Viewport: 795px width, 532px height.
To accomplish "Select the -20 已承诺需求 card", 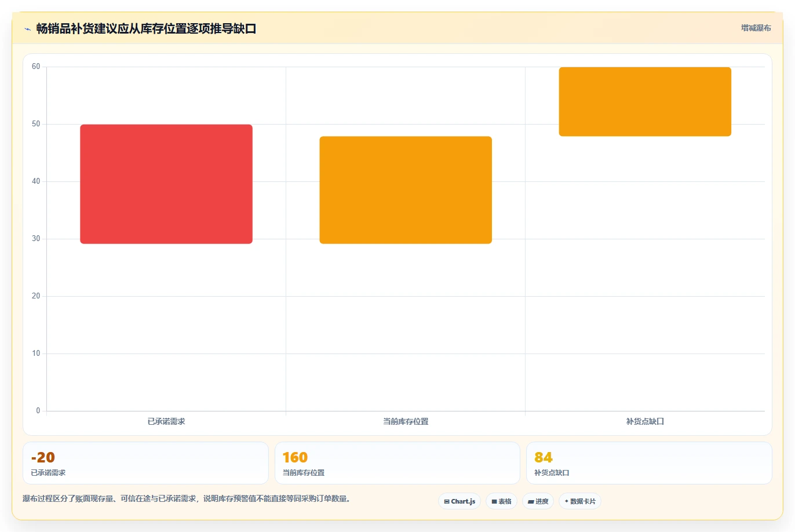I will (x=145, y=463).
